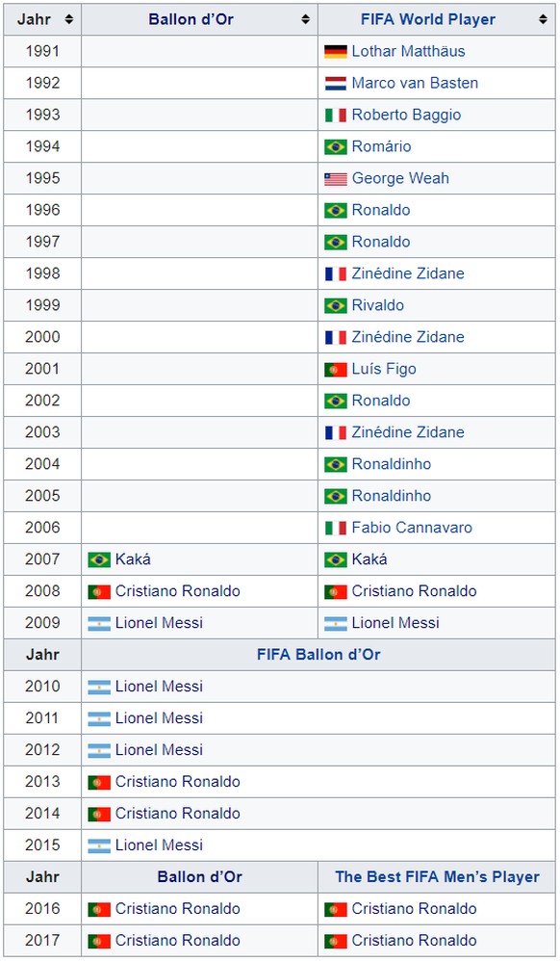The height and width of the screenshot is (961, 560).
Task: Sort the table by Jahr column arrows
Action: click(68, 19)
